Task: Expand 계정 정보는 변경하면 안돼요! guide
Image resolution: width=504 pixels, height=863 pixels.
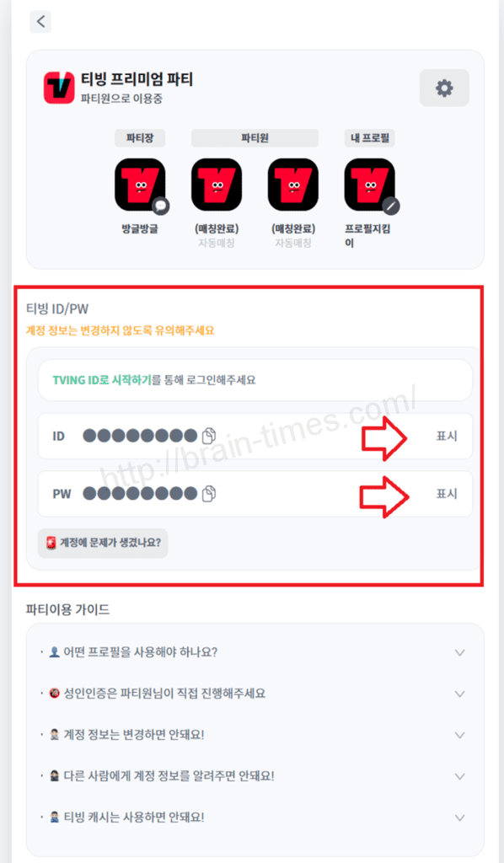Action: click(x=255, y=735)
